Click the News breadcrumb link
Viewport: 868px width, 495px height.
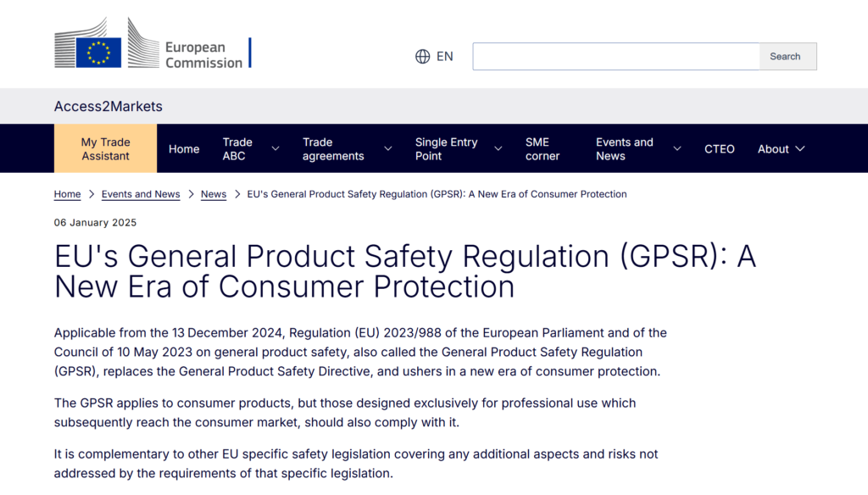(214, 194)
